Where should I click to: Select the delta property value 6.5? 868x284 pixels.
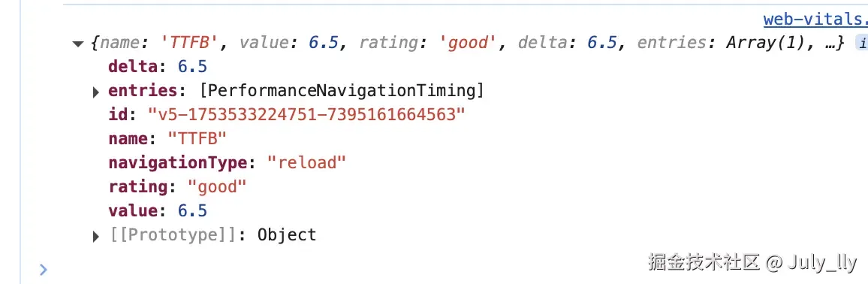(192, 67)
